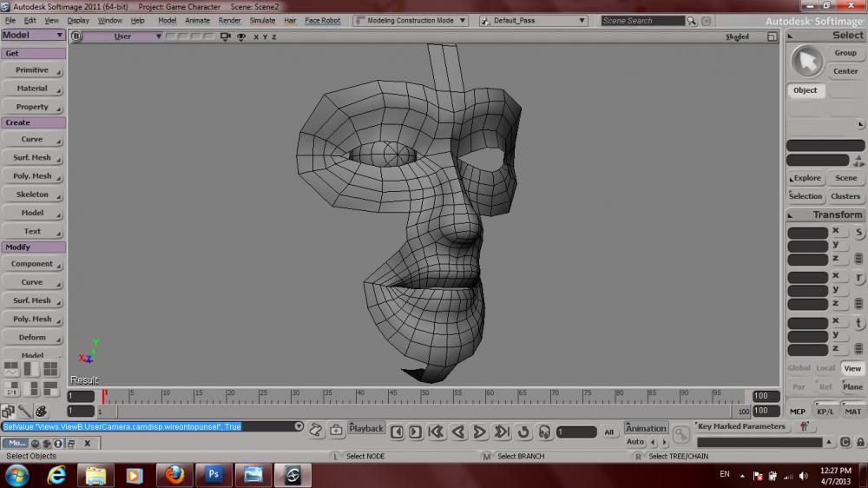Viewport: 868px width, 488px height.
Task: Open the User camera view dropdown
Action: pos(123,36)
